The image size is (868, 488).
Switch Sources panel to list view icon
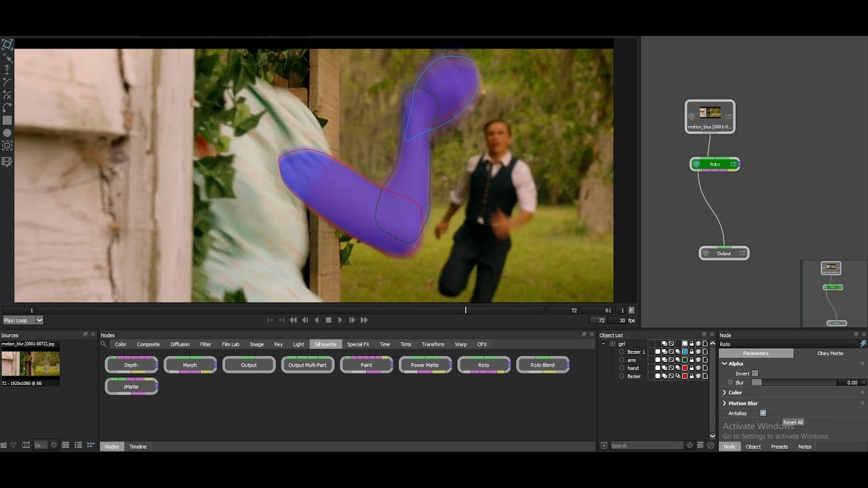pos(66,445)
